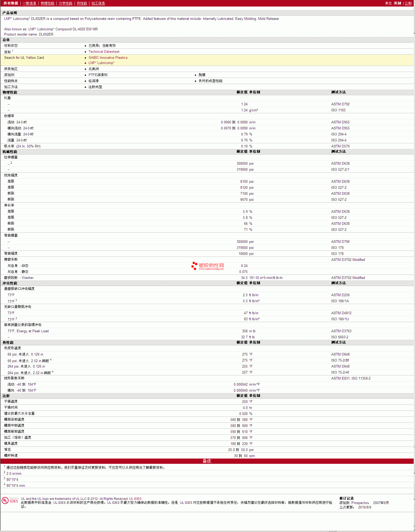The width and height of the screenshot is (415, 532).
Task: Click the 6670 psi break strength value
Action: point(247,199)
